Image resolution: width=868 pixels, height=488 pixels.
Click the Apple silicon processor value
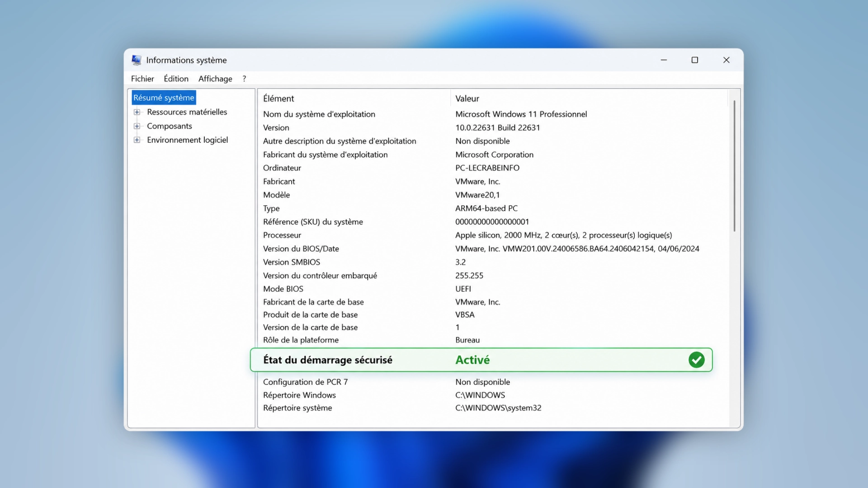point(564,235)
